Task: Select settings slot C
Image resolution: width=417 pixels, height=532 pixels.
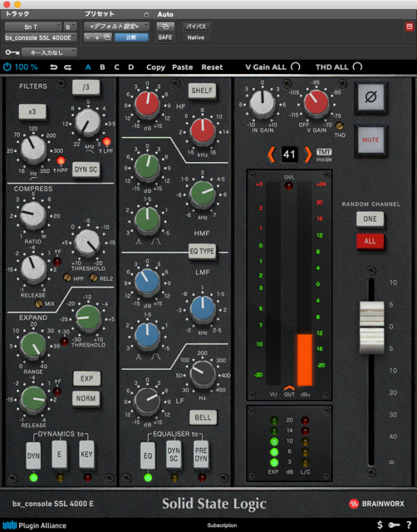Action: pos(117,67)
